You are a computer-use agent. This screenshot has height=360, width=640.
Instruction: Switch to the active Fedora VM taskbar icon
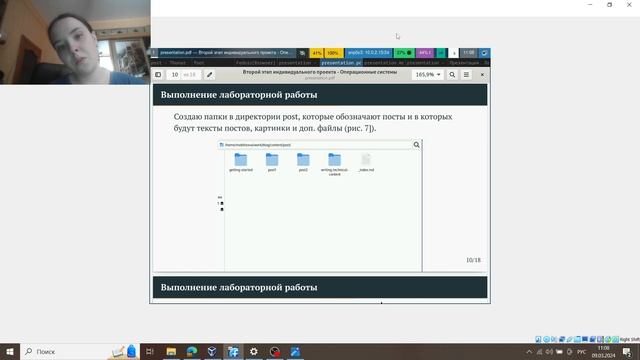coord(233,351)
